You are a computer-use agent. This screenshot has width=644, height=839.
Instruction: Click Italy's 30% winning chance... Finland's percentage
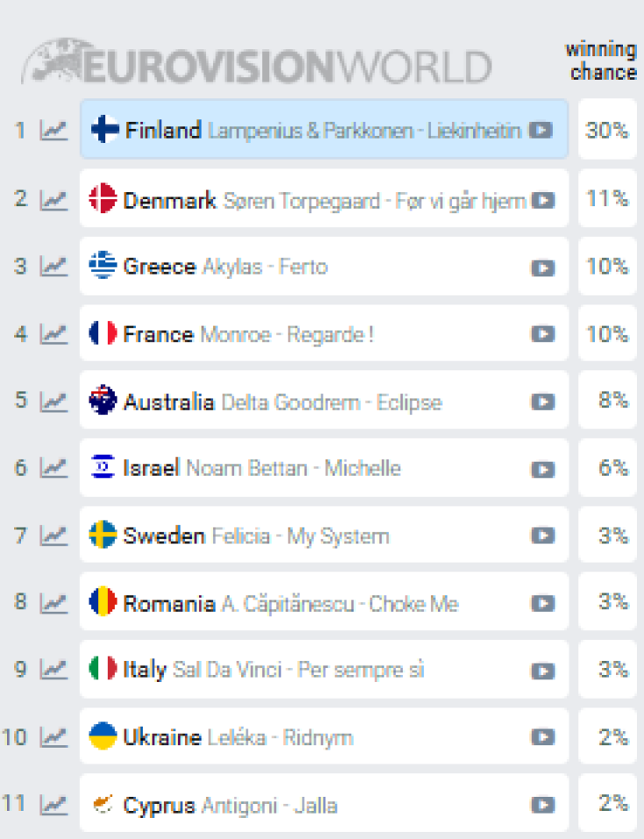[x=606, y=131]
